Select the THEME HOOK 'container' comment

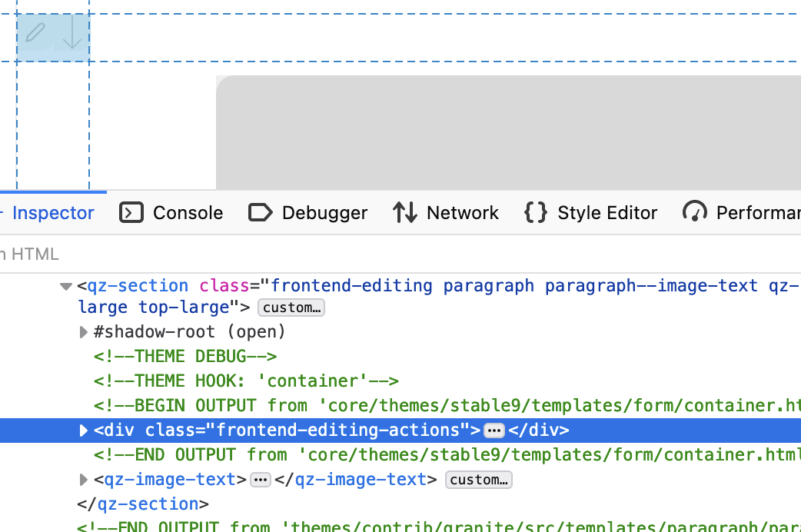[246, 381]
